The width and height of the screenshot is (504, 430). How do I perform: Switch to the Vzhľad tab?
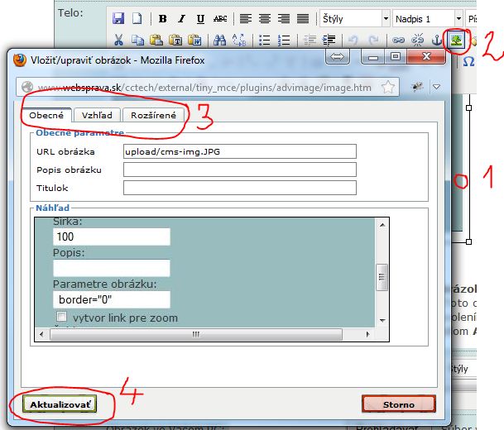pyautogui.click(x=97, y=115)
